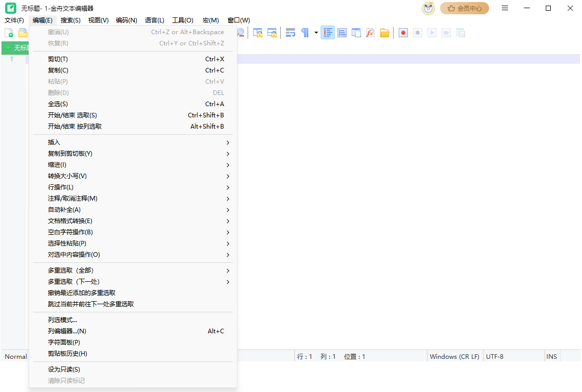
Task: Click 行:1 列:1 position in status bar
Action: (x=331, y=356)
